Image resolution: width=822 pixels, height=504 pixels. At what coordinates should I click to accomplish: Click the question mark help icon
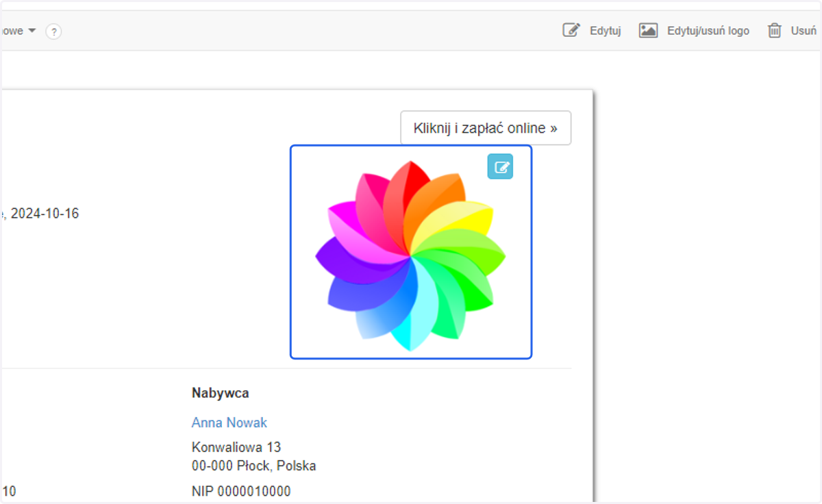coord(54,32)
